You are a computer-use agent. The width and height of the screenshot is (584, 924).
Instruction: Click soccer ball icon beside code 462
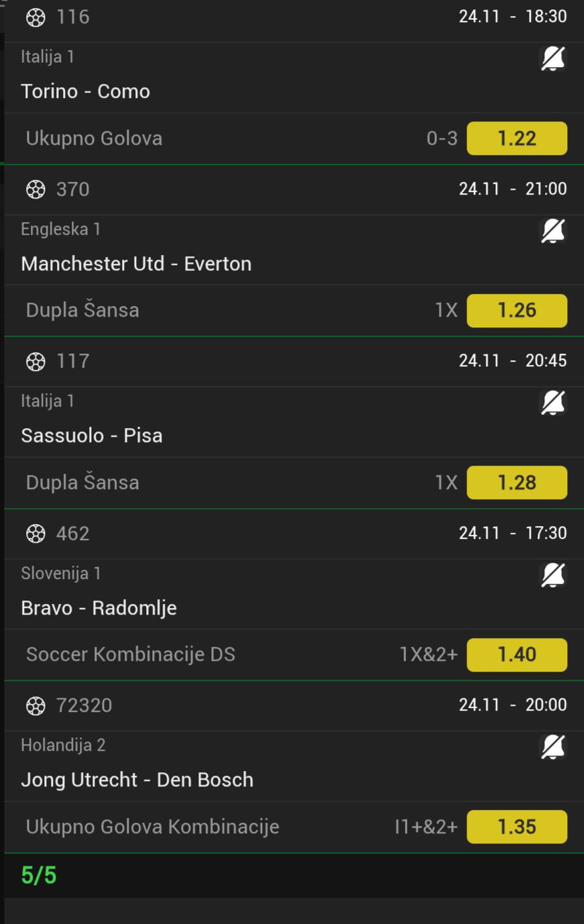click(36, 534)
